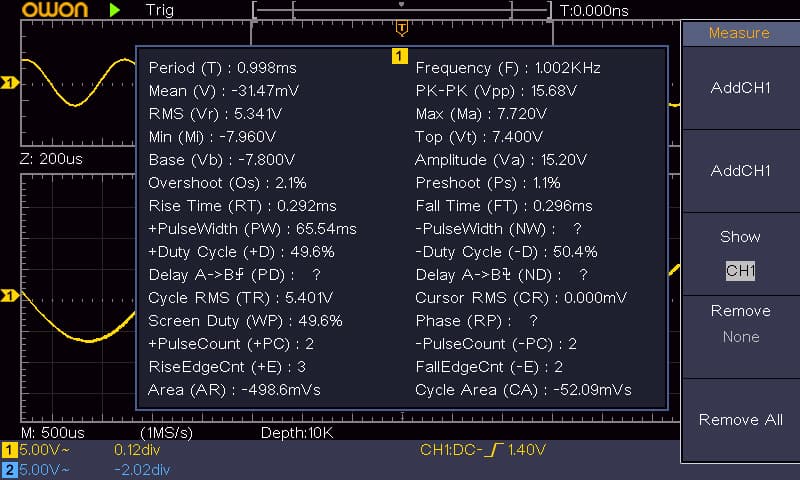Click the CH1:DC trigger 1.40V readout
This screenshot has height=480, width=800.
pos(483,450)
